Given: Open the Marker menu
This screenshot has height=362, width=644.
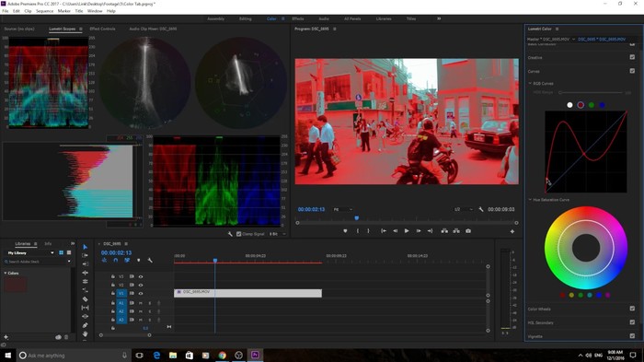Looking at the screenshot, I should point(63,11).
